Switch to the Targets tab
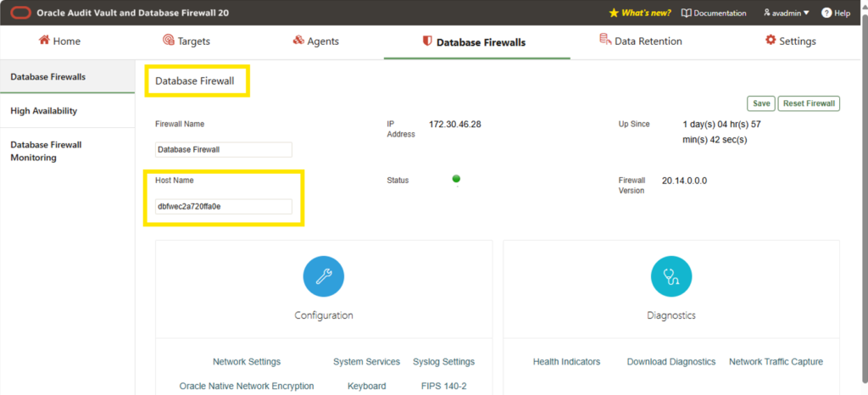Screen dimensions: 868x395 (x=186, y=42)
